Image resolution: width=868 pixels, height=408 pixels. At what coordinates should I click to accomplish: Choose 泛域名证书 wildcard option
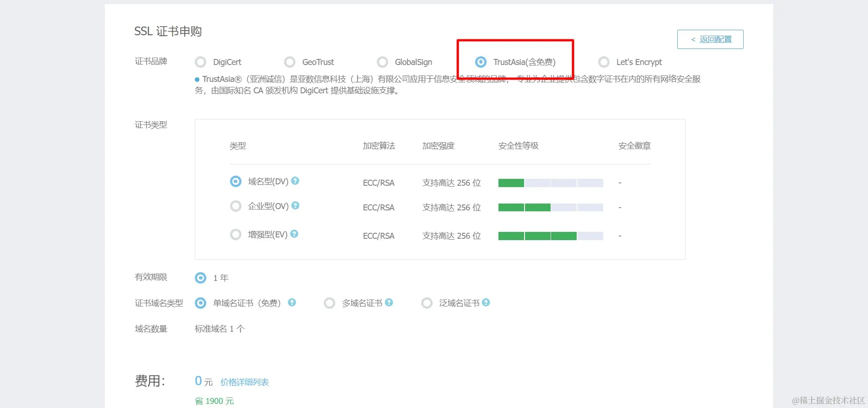[x=427, y=303]
